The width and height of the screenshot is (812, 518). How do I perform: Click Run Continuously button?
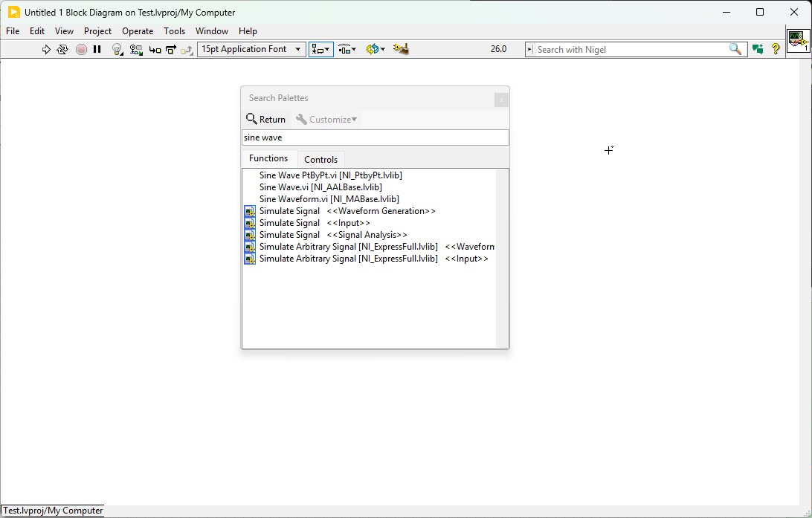click(62, 49)
